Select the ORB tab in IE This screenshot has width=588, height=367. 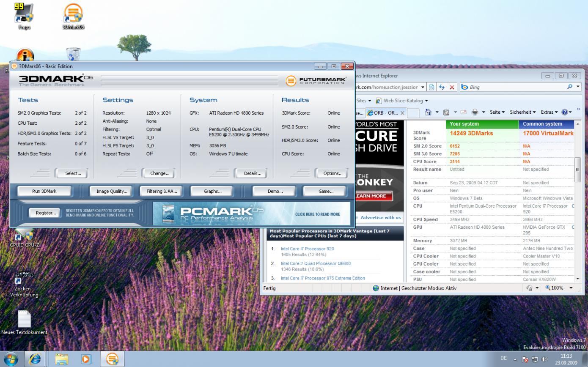tap(386, 112)
